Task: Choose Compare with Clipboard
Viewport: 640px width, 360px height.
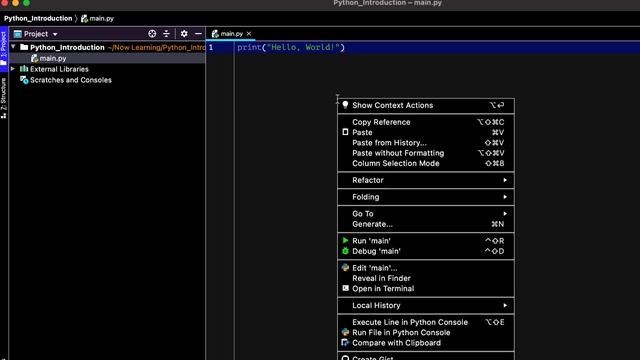Action: pos(426,343)
